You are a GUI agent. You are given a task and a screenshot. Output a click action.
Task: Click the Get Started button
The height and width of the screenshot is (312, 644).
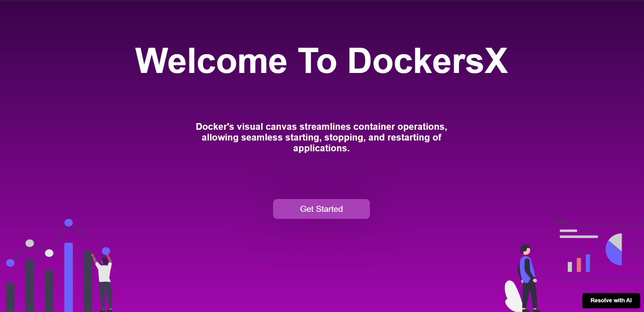pyautogui.click(x=321, y=209)
